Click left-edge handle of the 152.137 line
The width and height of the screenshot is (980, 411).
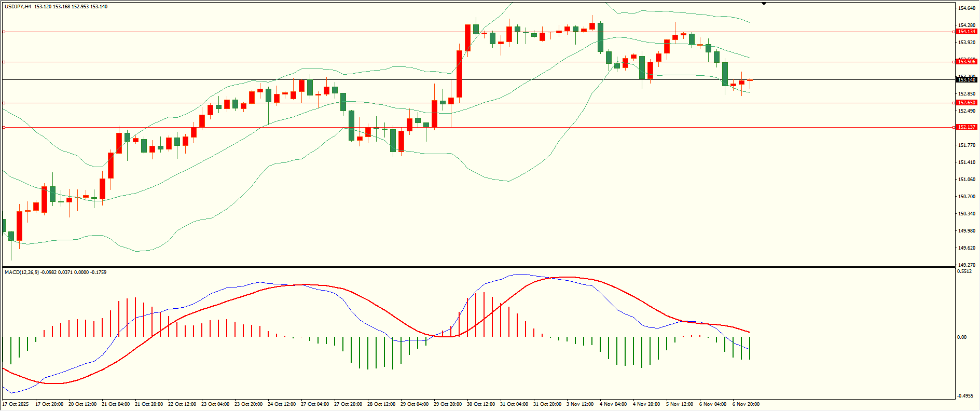click(4, 127)
